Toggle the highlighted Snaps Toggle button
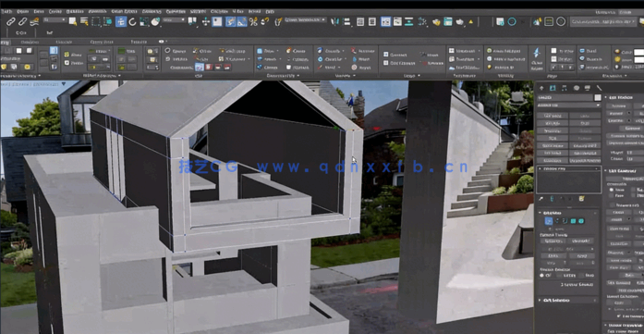This screenshot has width=644, height=334. tap(231, 21)
